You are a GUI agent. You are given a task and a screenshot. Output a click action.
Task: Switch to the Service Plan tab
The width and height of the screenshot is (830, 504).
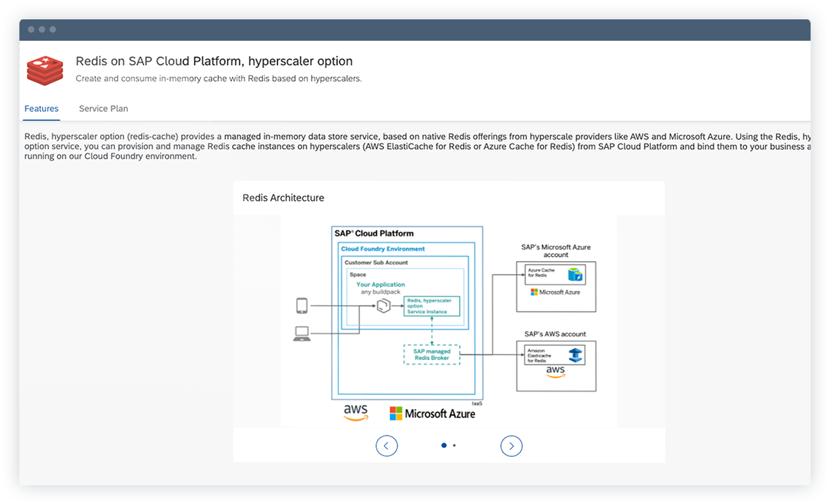click(103, 109)
